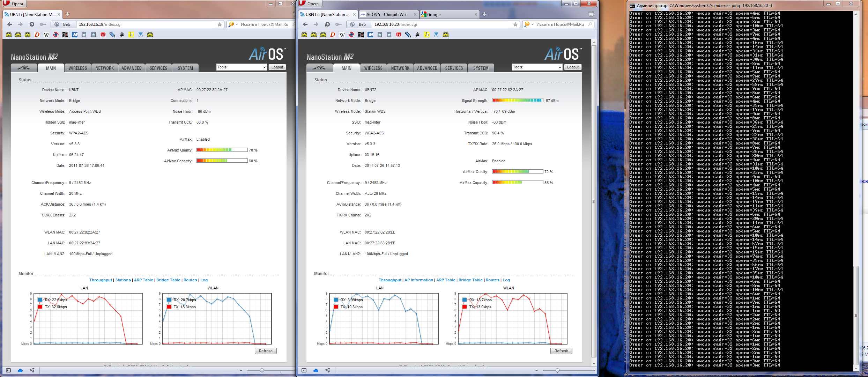The height and width of the screenshot is (377, 868).
Task: Click the Ubiquiti logo tab in the UBNT2 window
Action: [x=319, y=68]
